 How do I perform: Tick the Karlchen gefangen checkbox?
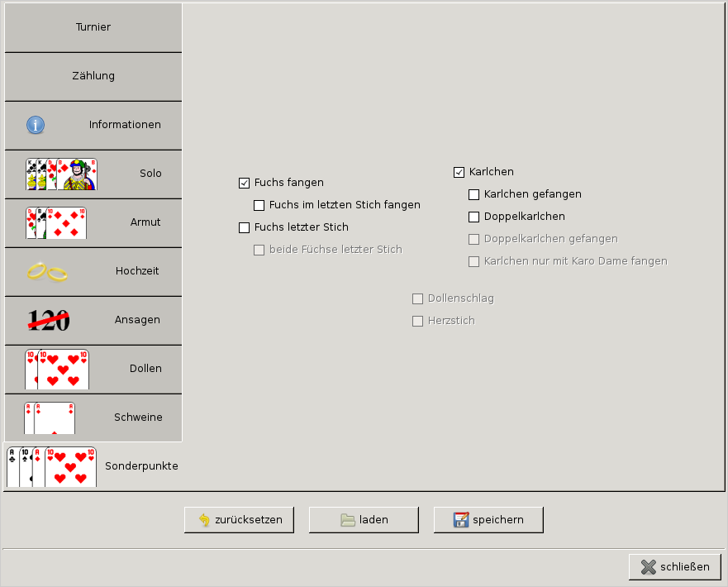point(473,194)
